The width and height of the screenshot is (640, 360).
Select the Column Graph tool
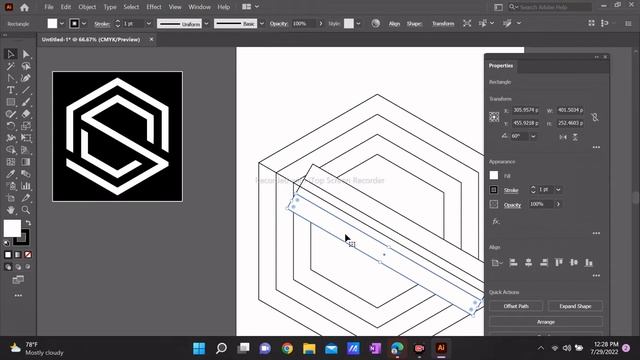[26, 186]
